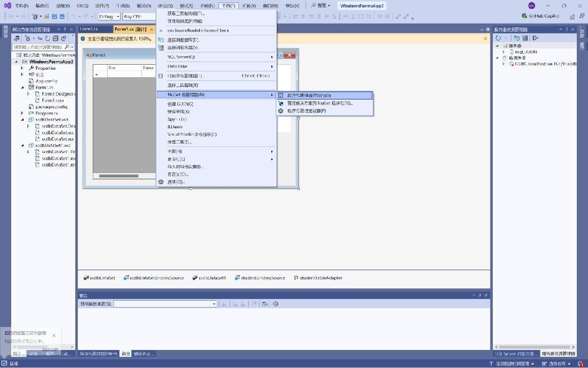588x368 pixels.
Task: Open the show output from dropdown
Action: tap(165, 304)
